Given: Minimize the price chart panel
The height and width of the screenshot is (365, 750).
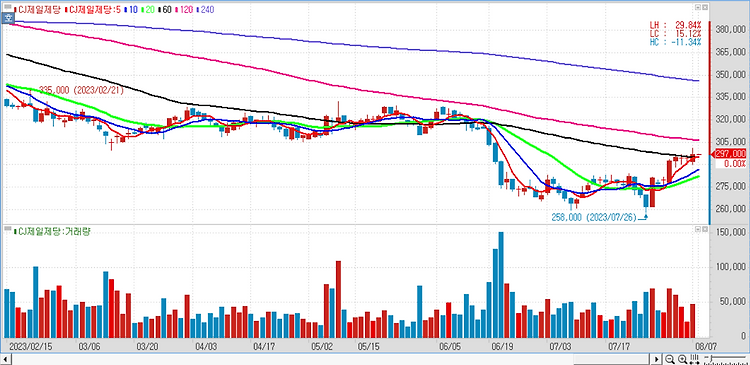Looking at the screenshot, I should 698,8.
